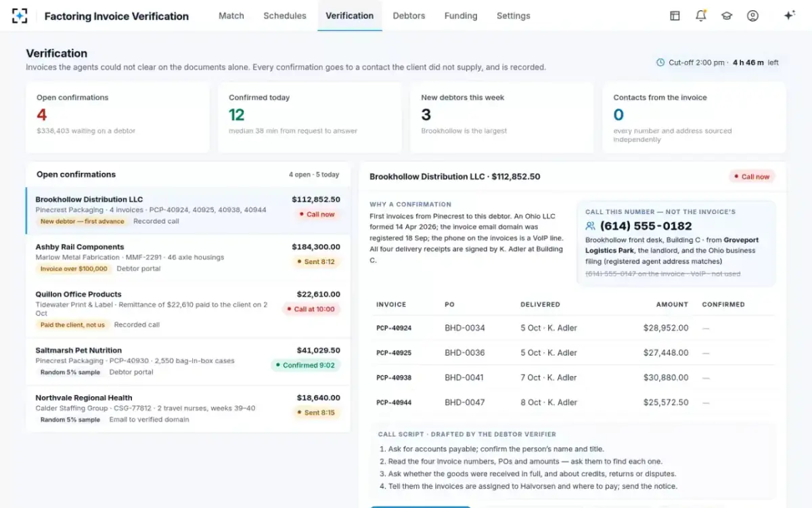Screen dimensions: 812x508
Task: Click invoice PCP-40944 in the table
Action: click(394, 402)
